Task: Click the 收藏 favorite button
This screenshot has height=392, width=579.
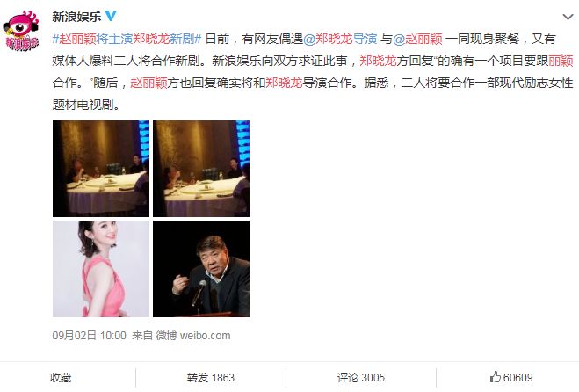Action: coord(61,378)
